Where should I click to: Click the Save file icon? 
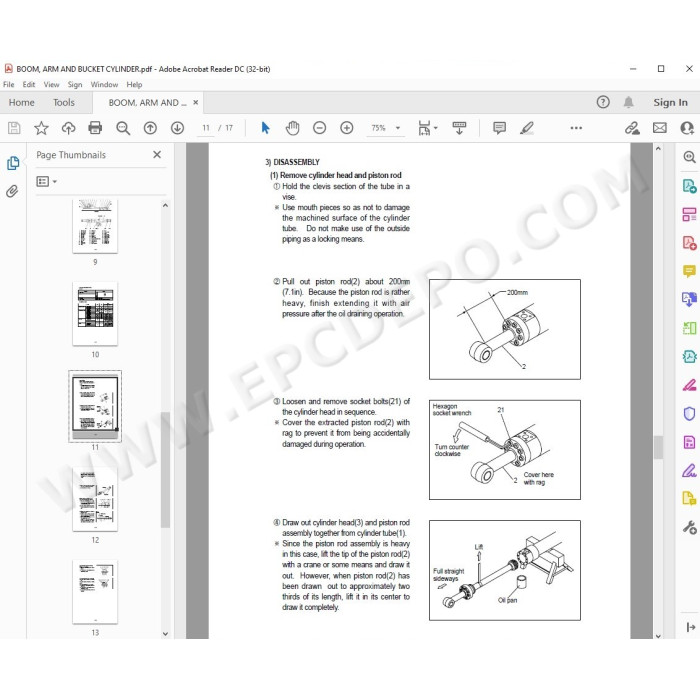[x=14, y=128]
